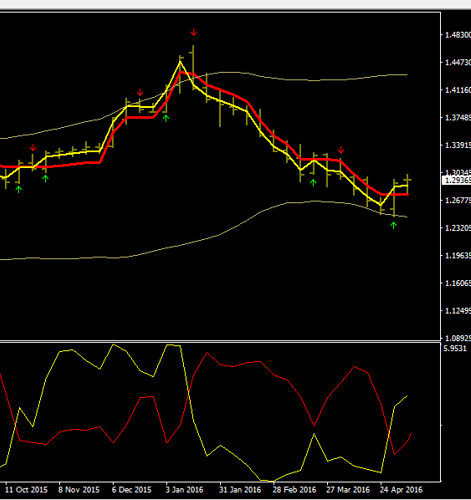Click the 31 Jan 2016 date label
The height and width of the screenshot is (500, 471).
coord(240,490)
